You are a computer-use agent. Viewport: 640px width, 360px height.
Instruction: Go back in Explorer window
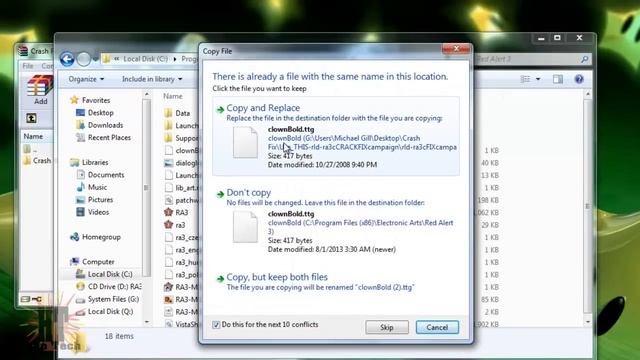pyautogui.click(x=67, y=59)
